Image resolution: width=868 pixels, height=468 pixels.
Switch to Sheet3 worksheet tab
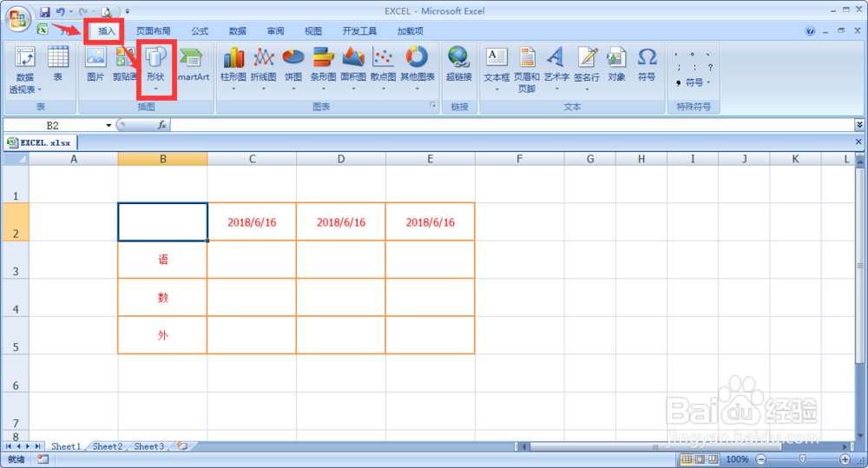tap(149, 446)
